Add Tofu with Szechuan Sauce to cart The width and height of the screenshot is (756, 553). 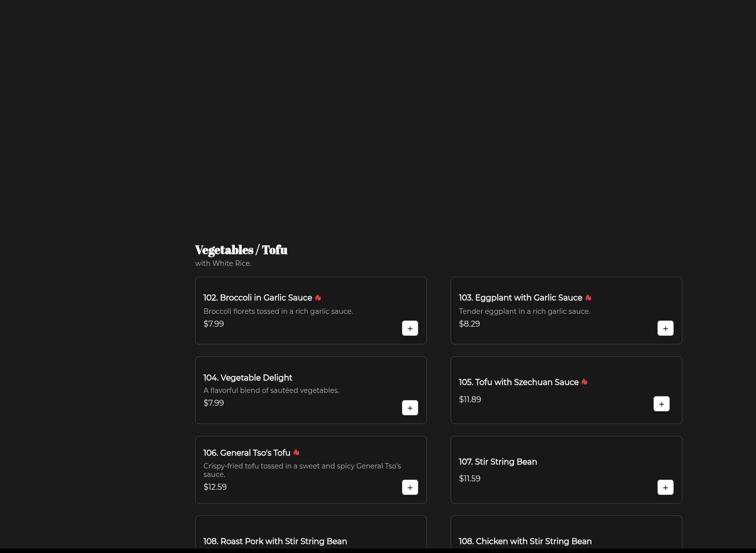(661, 404)
